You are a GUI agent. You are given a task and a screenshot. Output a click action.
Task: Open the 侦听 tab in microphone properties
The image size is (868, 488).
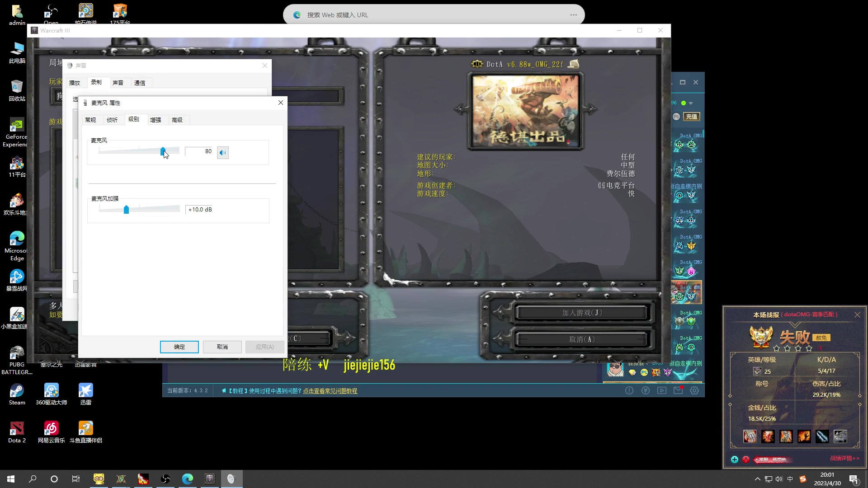coord(112,120)
